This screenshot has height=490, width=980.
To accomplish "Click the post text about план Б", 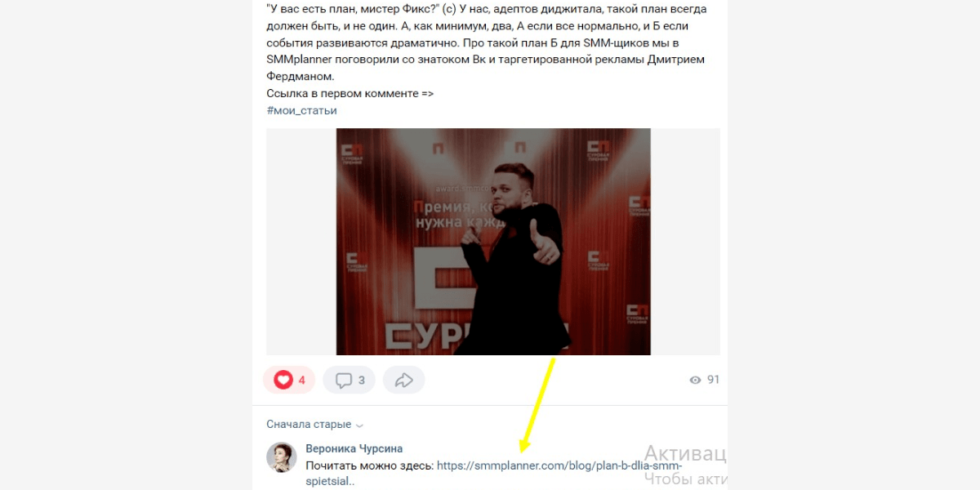I will (x=487, y=43).
